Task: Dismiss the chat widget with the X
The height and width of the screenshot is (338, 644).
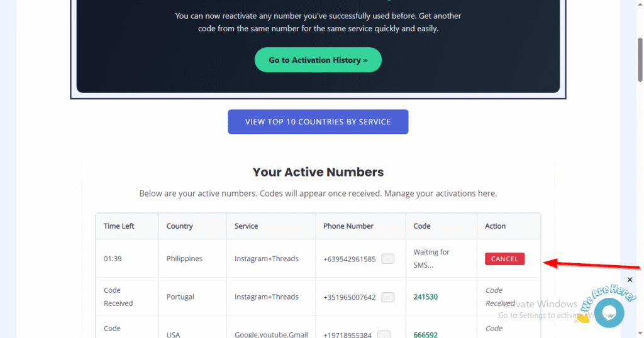Action: (630, 280)
